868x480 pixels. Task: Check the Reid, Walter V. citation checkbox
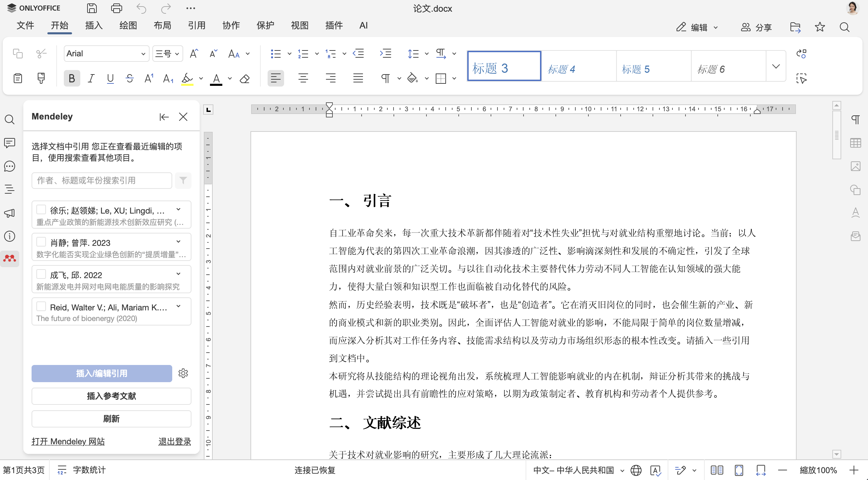click(x=41, y=306)
